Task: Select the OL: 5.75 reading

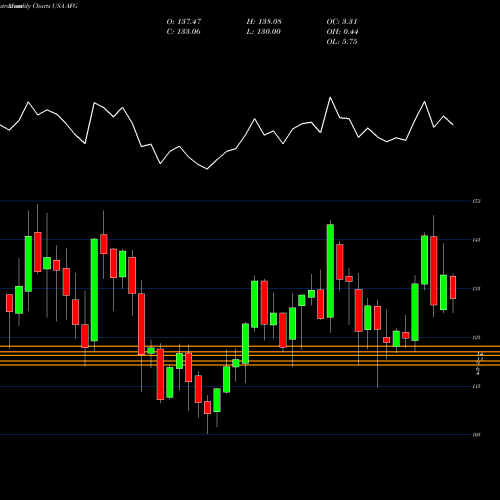Action: click(342, 42)
